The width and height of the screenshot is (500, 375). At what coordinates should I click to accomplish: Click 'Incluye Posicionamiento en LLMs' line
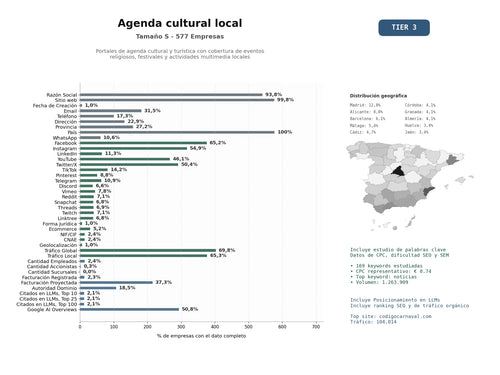395,300
